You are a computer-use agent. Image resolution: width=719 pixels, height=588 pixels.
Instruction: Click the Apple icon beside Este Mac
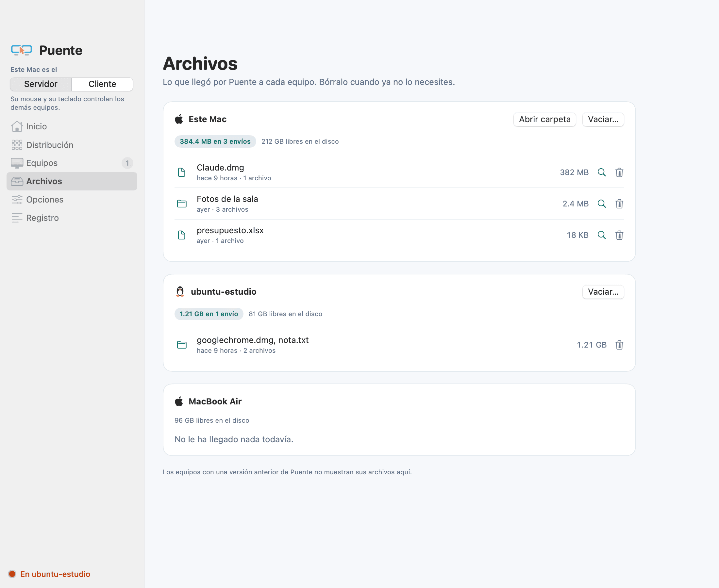tap(179, 119)
